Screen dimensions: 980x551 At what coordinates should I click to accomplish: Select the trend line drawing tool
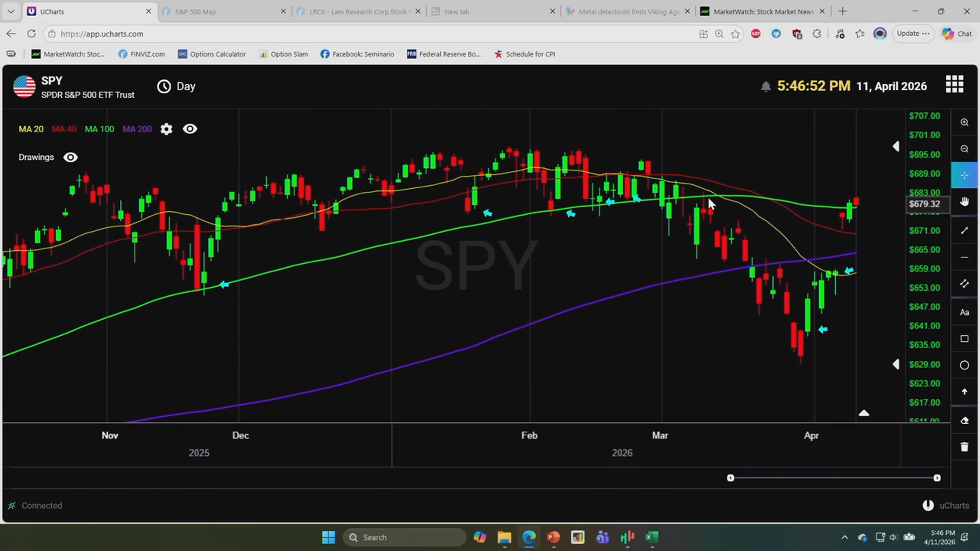[964, 231]
